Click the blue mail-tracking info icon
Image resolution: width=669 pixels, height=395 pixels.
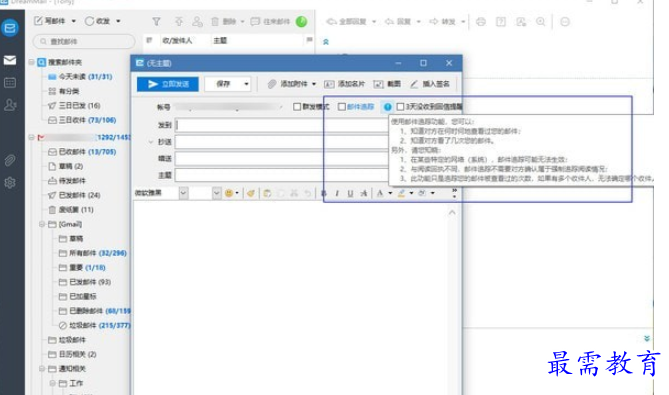click(x=387, y=107)
